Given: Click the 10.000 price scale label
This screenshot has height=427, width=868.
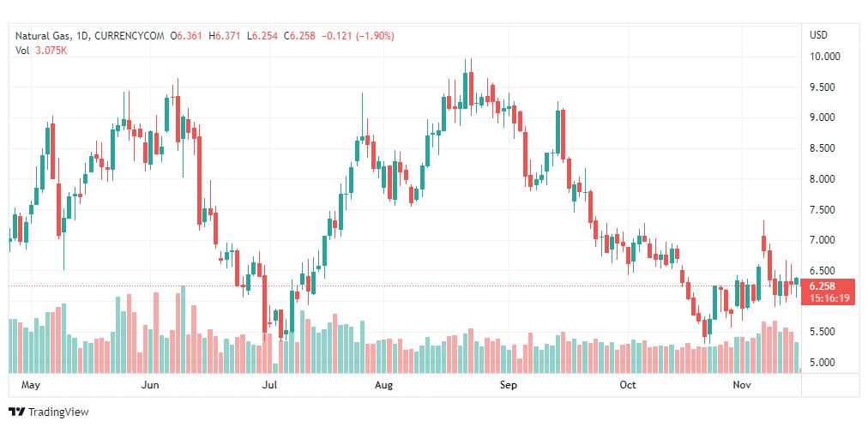Looking at the screenshot, I should tap(824, 57).
